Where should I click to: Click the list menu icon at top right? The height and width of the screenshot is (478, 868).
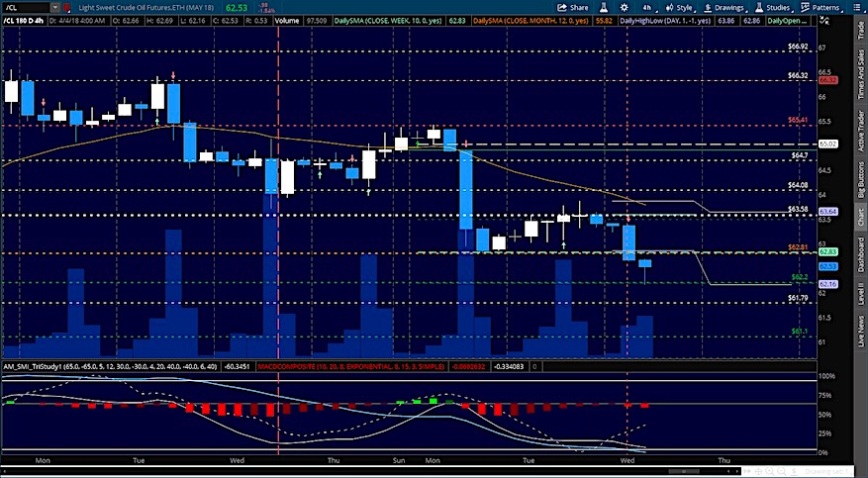[859, 7]
